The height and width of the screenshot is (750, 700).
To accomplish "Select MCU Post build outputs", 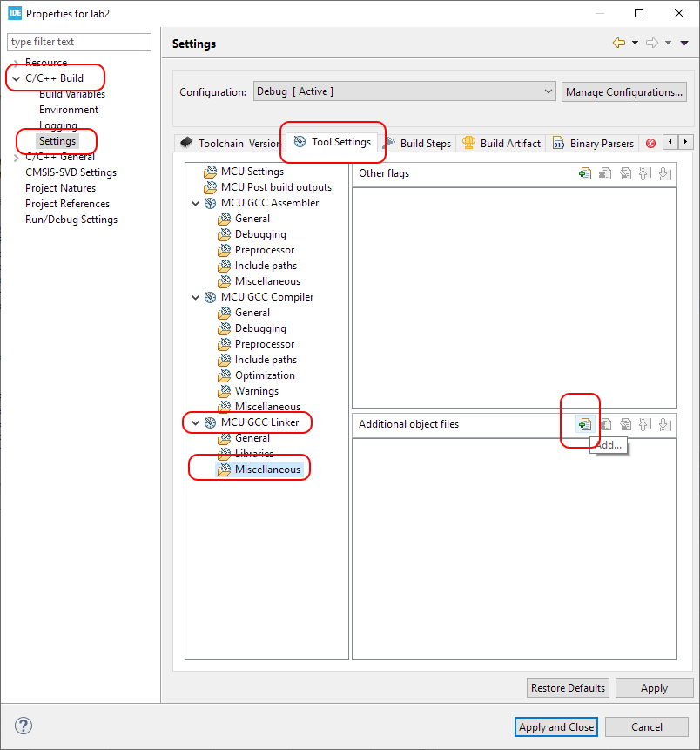I will pyautogui.click(x=268, y=187).
